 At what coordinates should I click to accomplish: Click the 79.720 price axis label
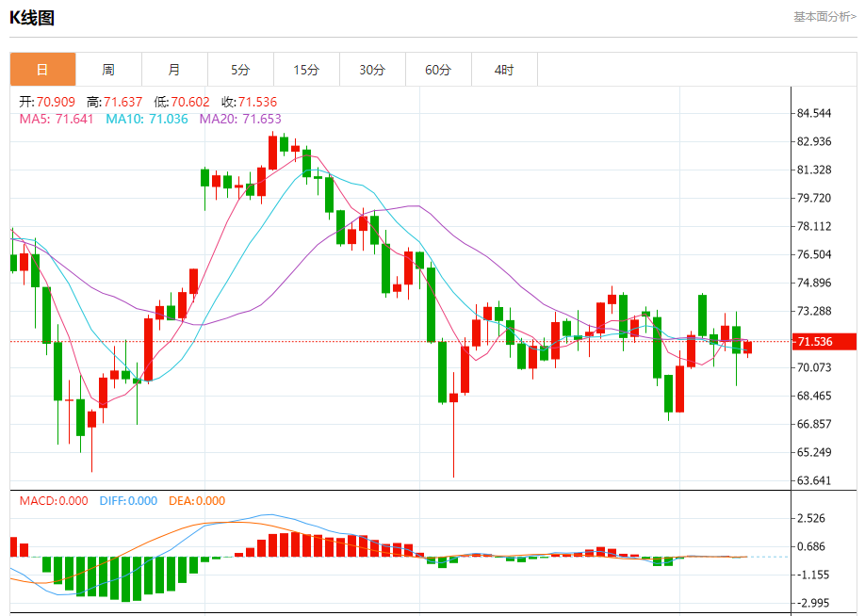point(814,198)
